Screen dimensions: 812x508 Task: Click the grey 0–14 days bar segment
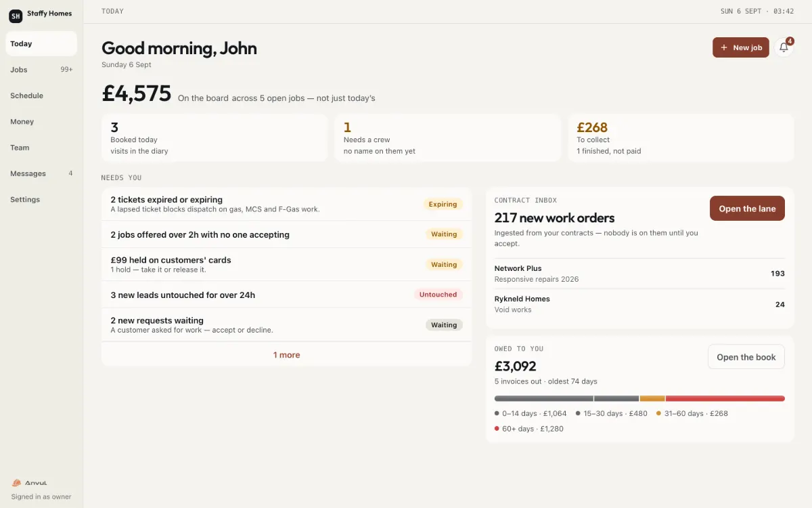544,398
